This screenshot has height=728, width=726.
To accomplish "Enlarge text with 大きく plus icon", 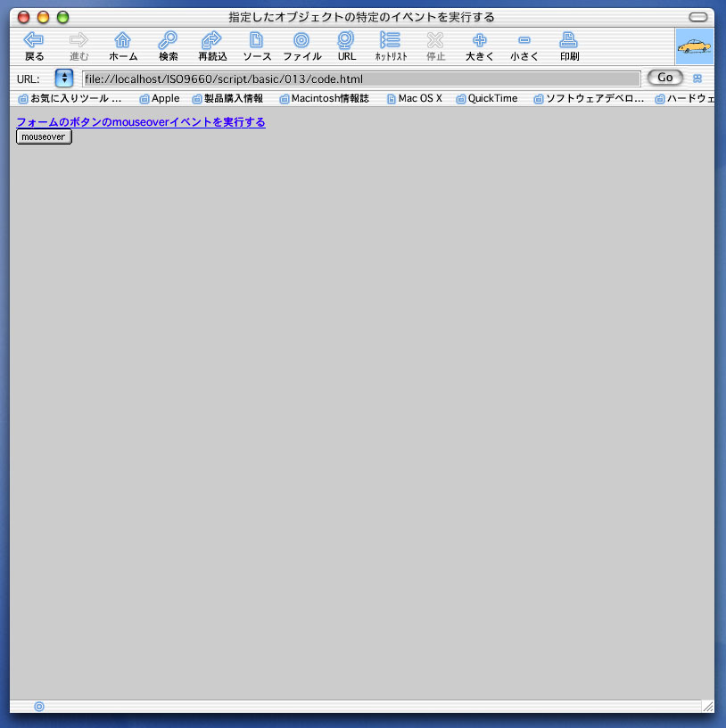I will click(480, 40).
